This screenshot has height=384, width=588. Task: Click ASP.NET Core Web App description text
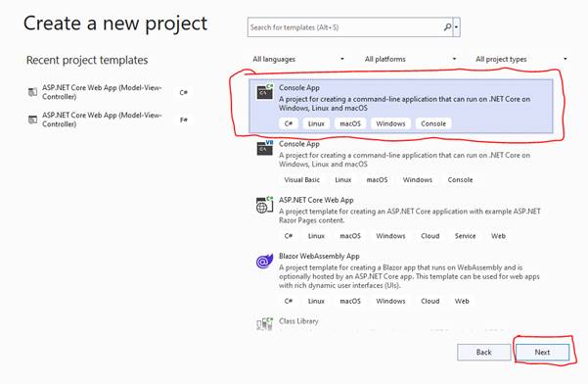click(x=410, y=216)
